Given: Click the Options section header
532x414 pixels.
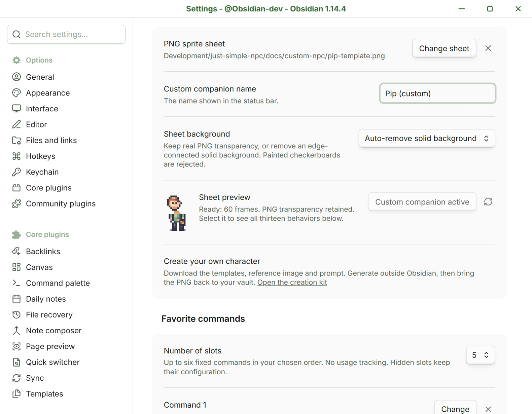Looking at the screenshot, I should click(x=39, y=60).
